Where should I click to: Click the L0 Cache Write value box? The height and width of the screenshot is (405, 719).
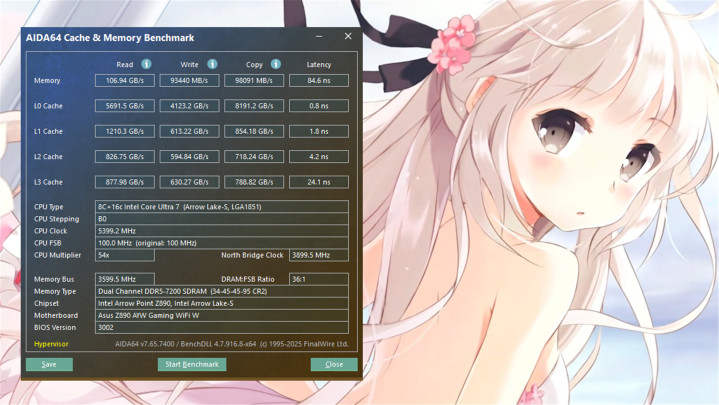coord(189,105)
